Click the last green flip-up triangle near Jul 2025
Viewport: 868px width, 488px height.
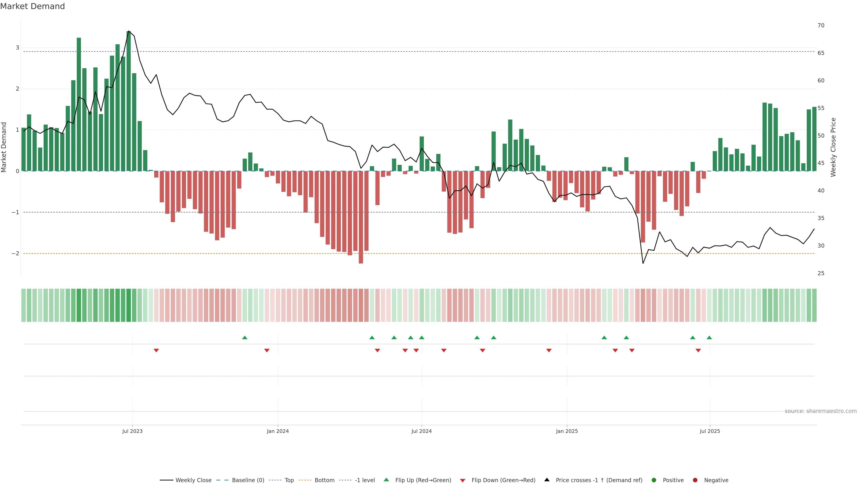coord(709,338)
